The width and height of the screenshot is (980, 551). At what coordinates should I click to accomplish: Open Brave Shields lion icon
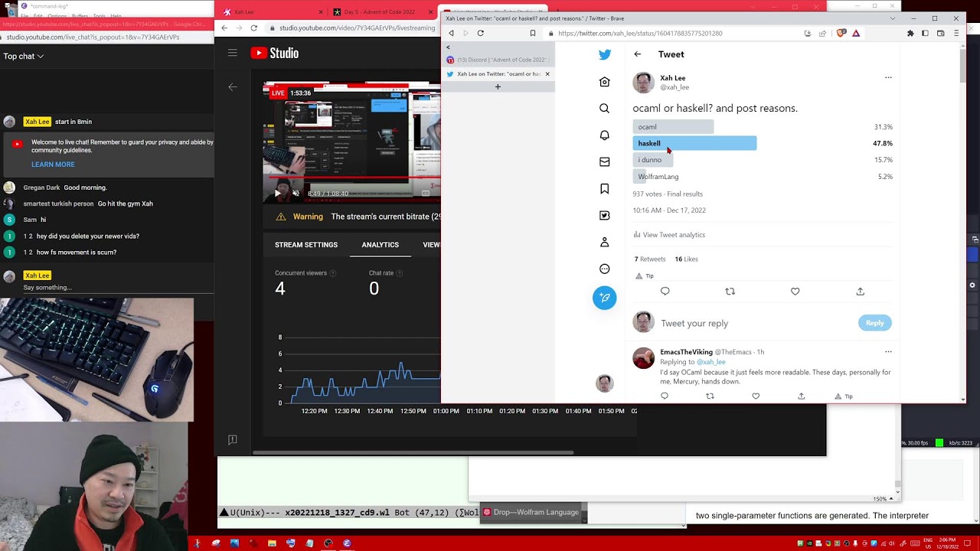[x=841, y=34]
